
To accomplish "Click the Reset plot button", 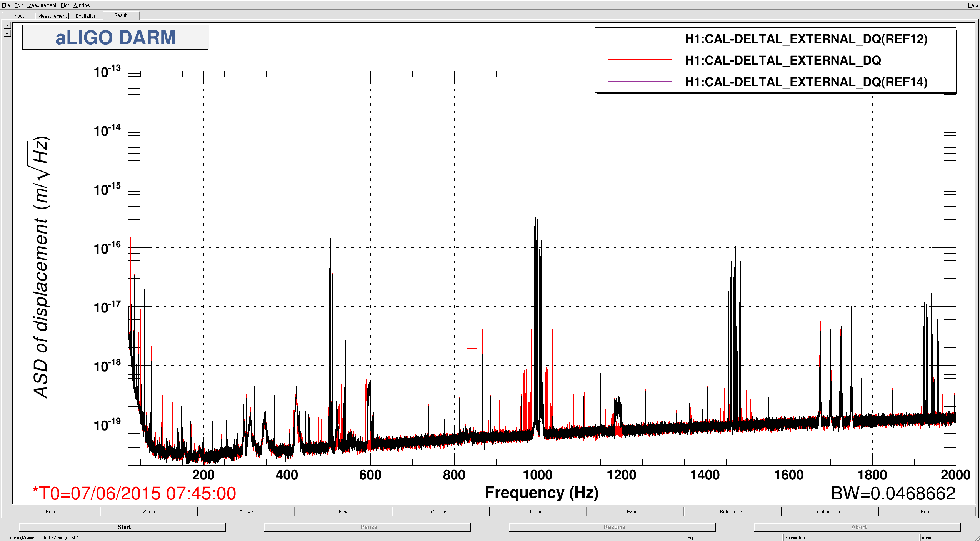I will (52, 511).
